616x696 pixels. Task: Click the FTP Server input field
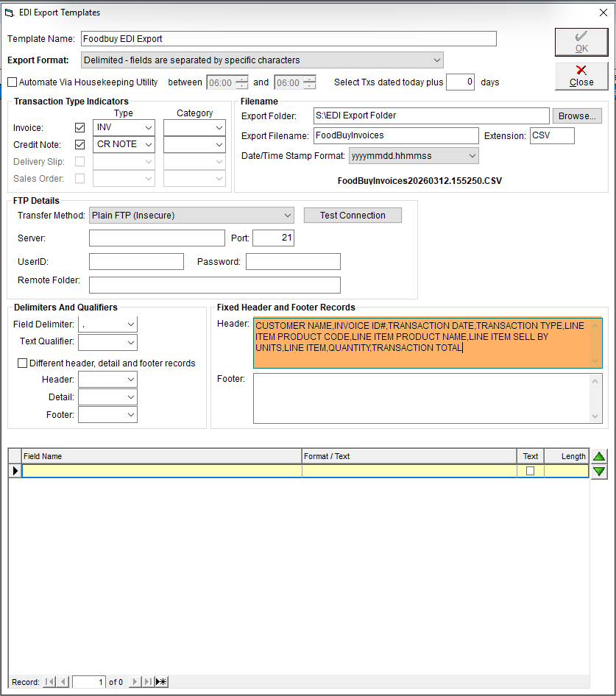coord(157,238)
